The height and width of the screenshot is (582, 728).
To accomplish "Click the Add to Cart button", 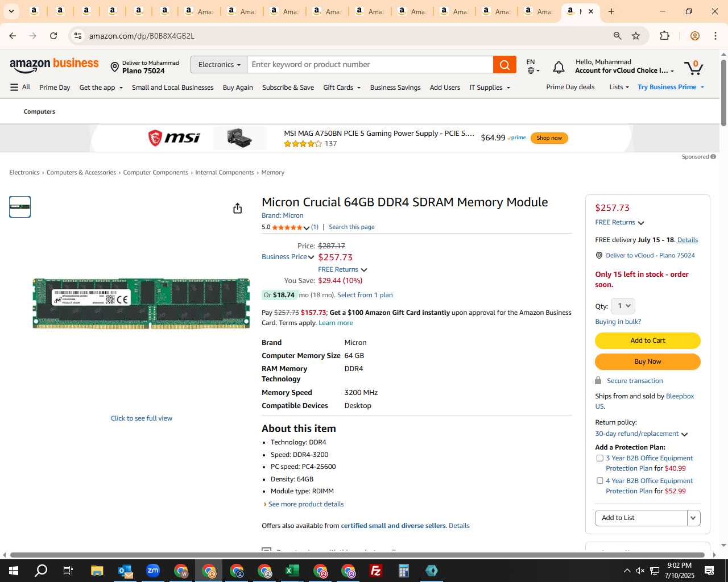I will (648, 340).
